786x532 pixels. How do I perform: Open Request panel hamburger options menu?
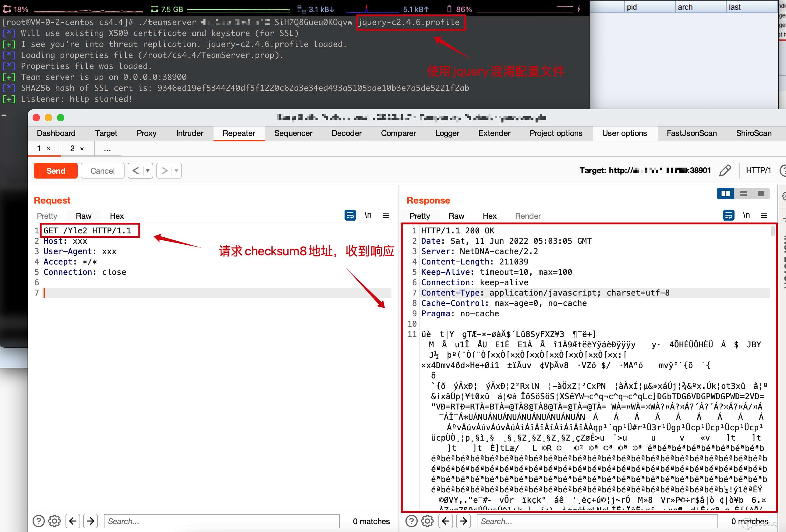coord(386,215)
